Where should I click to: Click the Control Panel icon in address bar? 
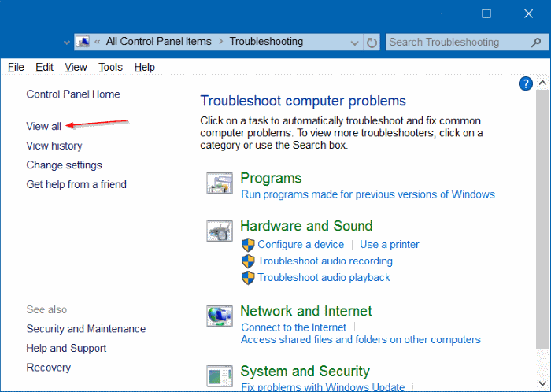point(83,42)
